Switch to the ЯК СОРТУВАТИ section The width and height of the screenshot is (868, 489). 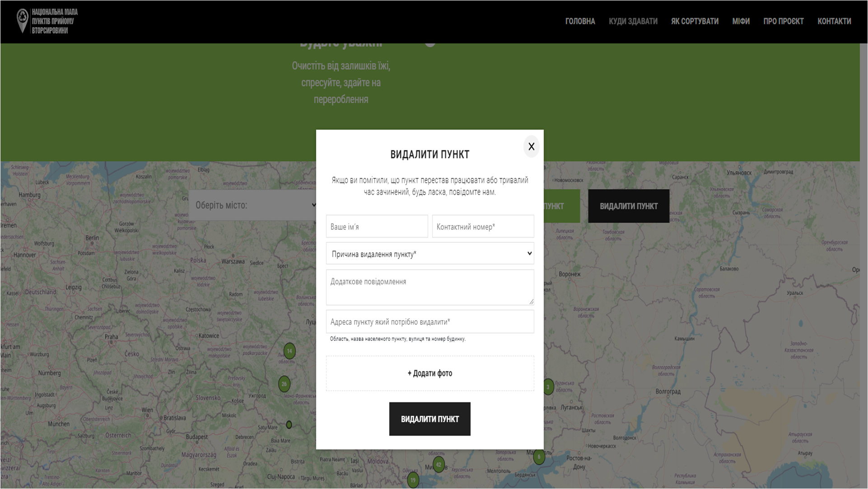tap(694, 21)
